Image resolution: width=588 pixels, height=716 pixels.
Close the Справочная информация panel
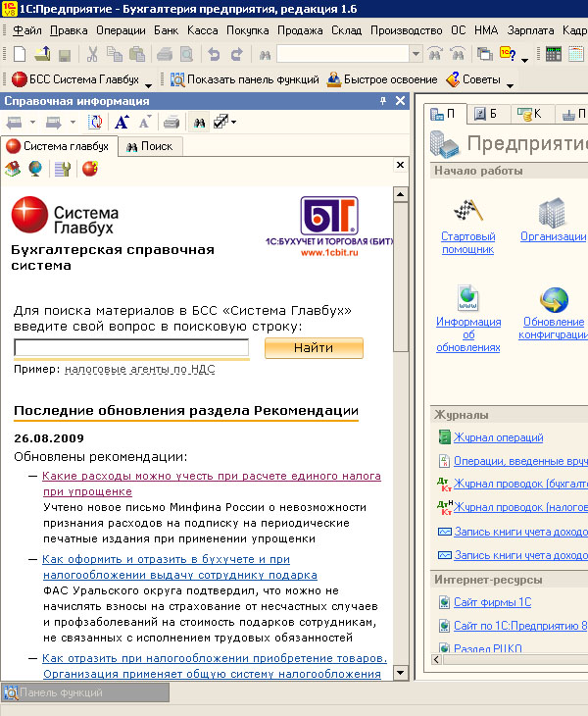[x=400, y=100]
